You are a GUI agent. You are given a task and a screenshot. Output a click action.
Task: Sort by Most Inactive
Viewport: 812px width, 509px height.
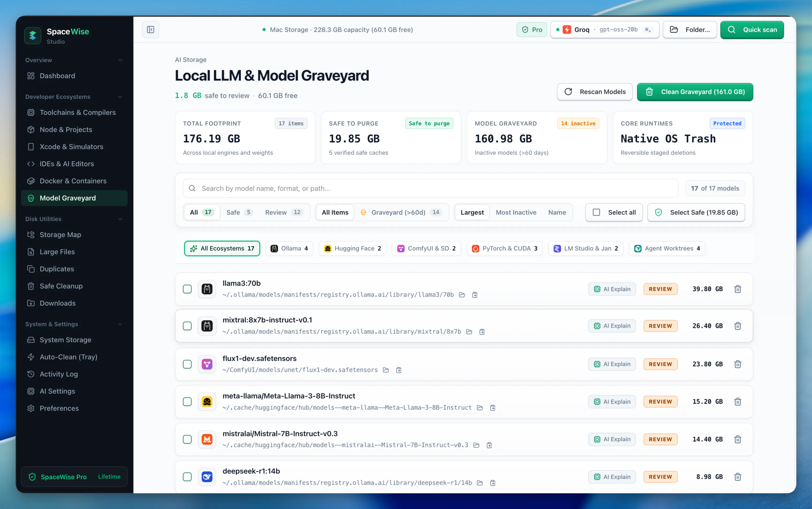(x=516, y=212)
